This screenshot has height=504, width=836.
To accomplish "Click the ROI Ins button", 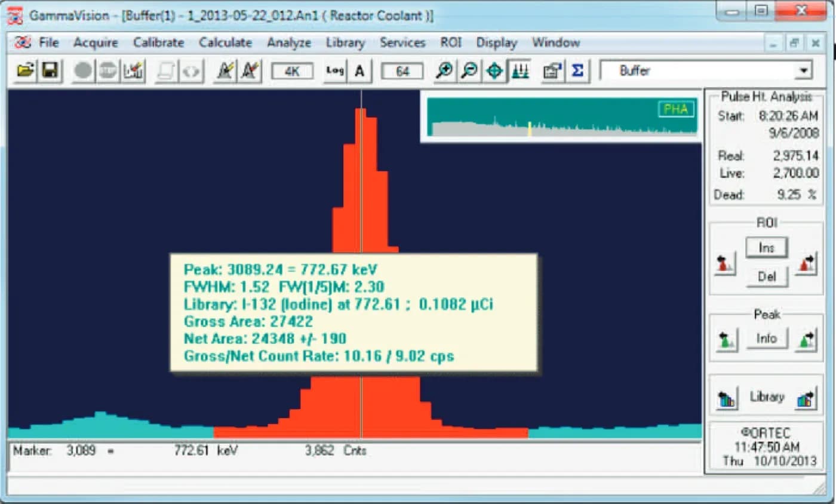I will point(767,248).
